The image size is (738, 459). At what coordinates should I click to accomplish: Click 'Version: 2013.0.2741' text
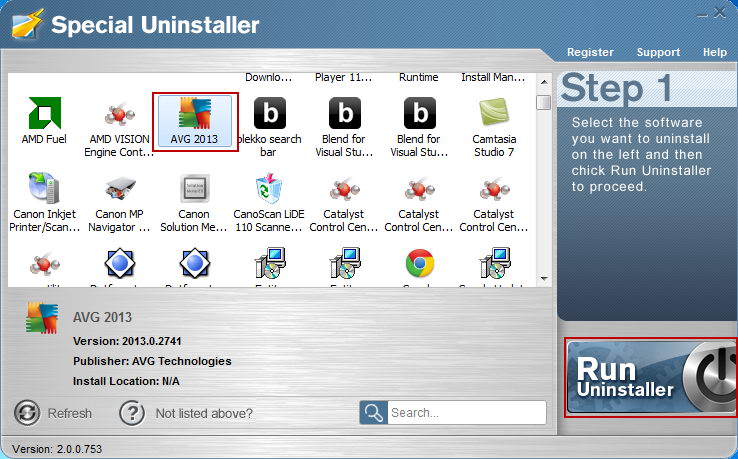click(127, 341)
